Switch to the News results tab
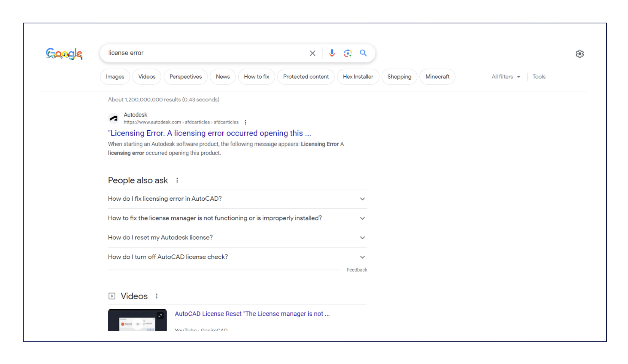This screenshot has width=628, height=364. [x=223, y=76]
